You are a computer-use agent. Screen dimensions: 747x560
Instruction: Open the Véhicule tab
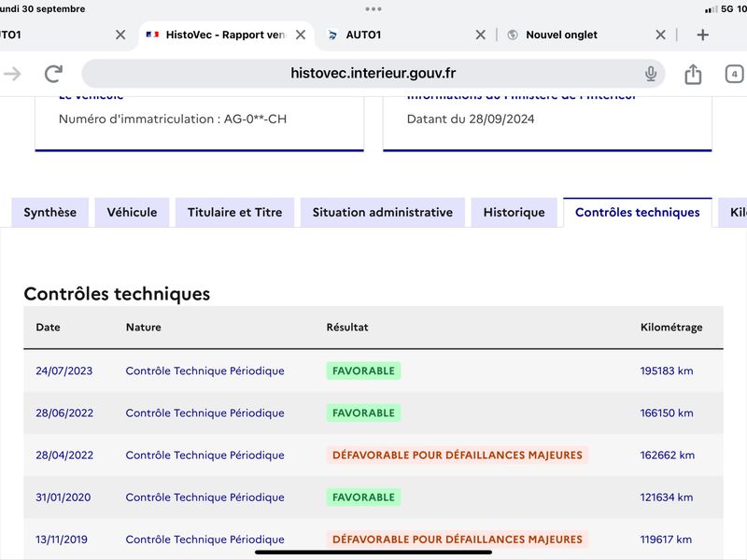[x=132, y=213]
